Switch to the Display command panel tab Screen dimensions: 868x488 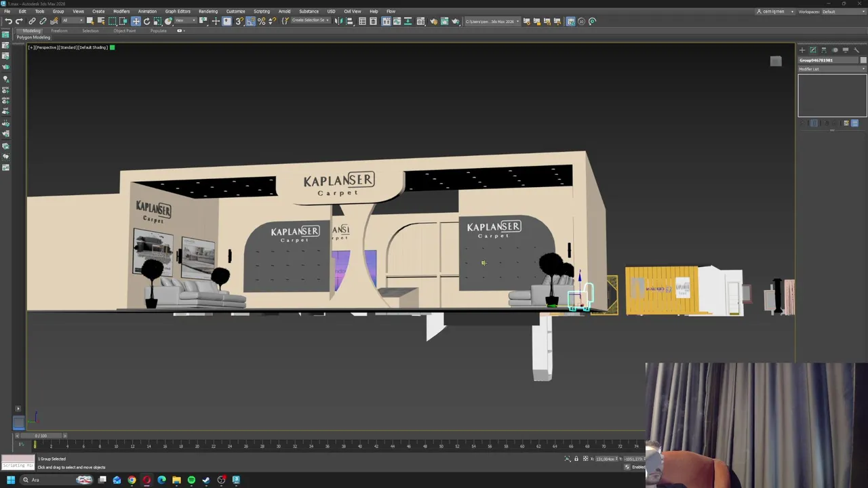[846, 50]
